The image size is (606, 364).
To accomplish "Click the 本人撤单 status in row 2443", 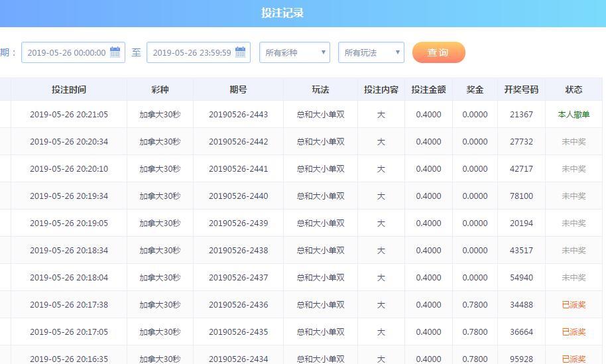I will (x=574, y=115).
